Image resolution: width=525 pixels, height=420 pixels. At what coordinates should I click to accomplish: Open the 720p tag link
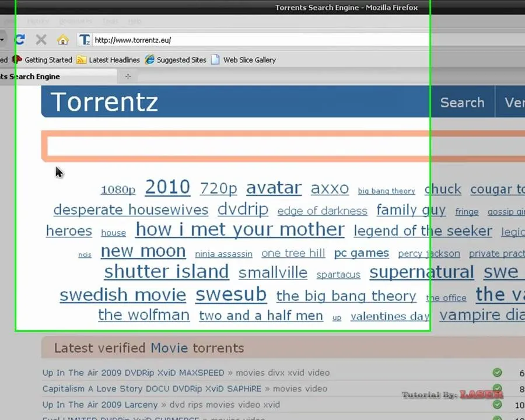click(218, 188)
